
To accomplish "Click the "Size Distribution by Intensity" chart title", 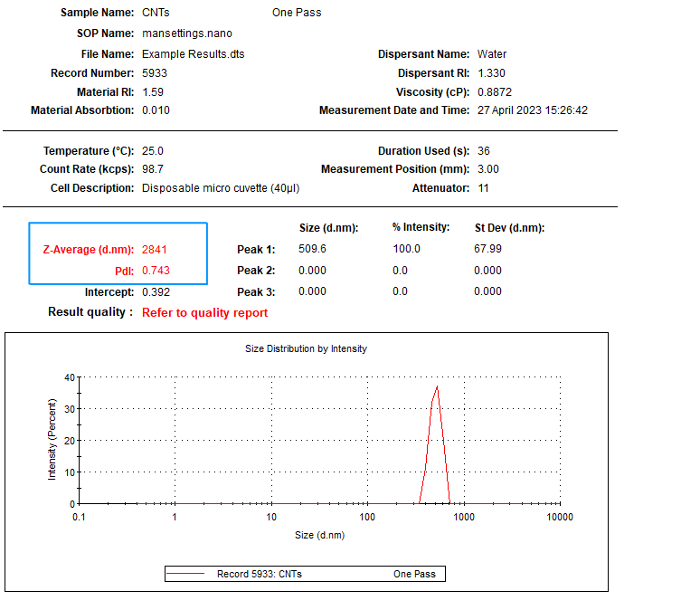I will (306, 348).
